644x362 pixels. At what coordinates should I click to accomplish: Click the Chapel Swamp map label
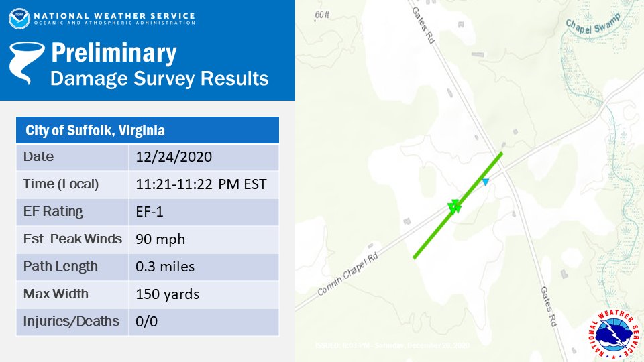tap(593, 23)
